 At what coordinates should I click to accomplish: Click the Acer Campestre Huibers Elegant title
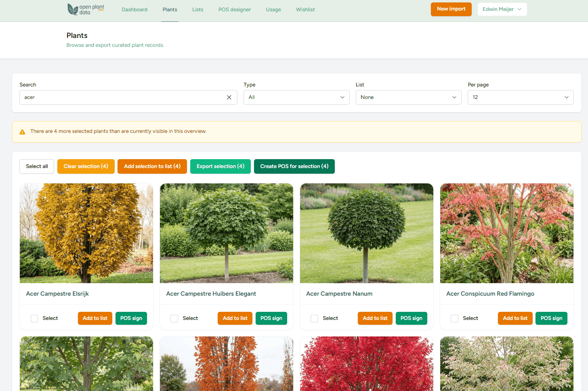point(211,294)
